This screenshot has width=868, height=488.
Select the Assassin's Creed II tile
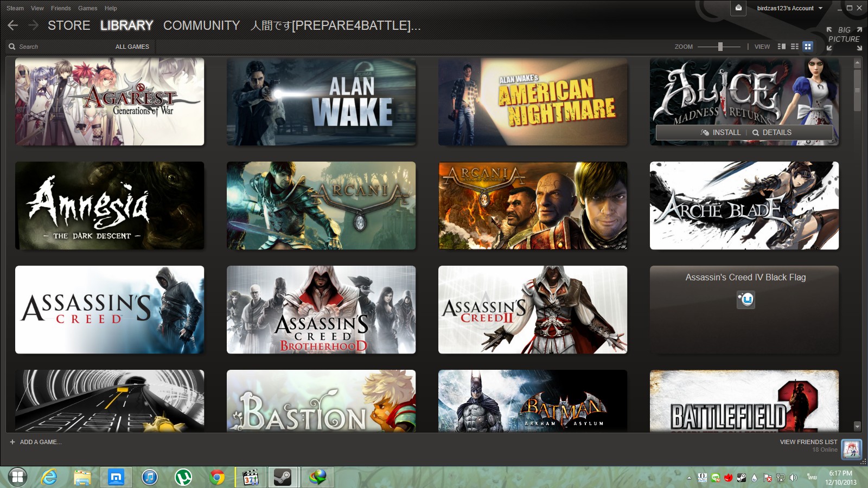[x=533, y=310]
